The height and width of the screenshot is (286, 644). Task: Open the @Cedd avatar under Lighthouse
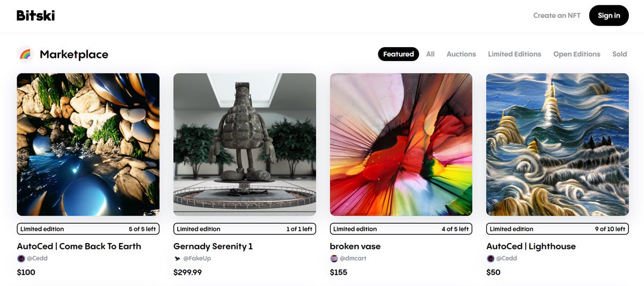click(x=490, y=259)
